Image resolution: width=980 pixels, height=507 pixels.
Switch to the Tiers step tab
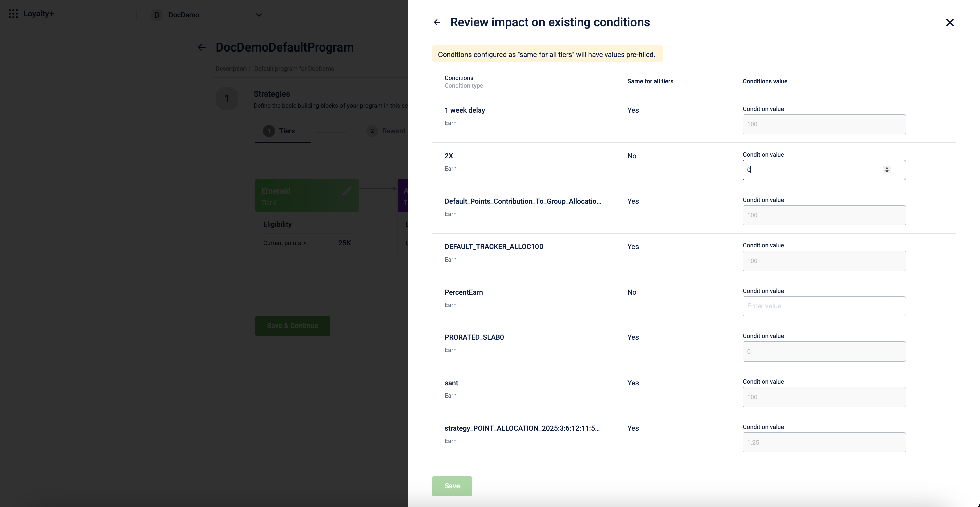point(282,131)
